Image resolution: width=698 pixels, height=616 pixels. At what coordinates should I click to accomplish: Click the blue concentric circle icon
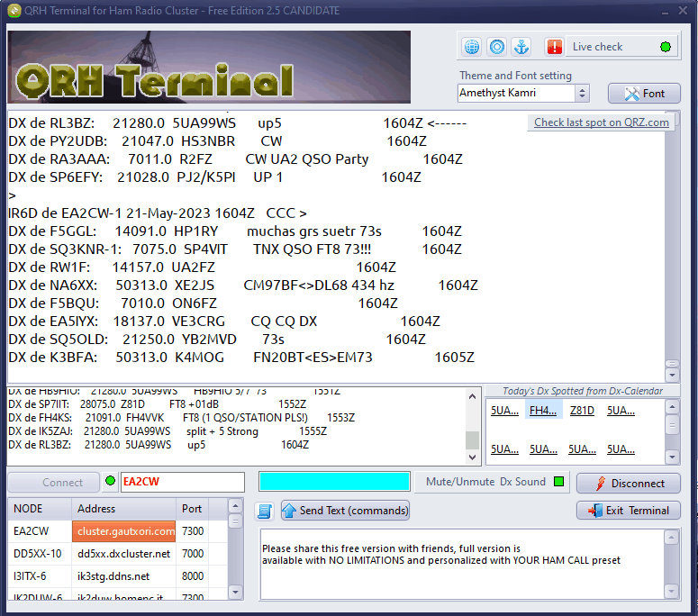496,47
